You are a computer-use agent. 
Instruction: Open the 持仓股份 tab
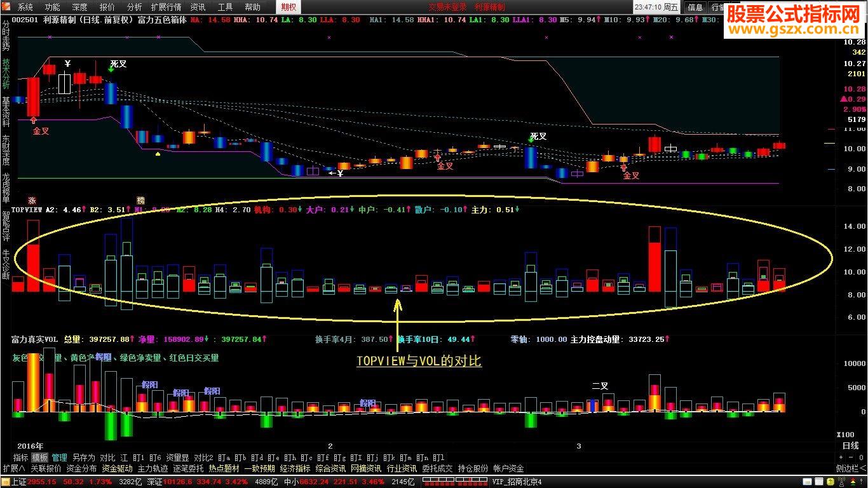pos(473,468)
